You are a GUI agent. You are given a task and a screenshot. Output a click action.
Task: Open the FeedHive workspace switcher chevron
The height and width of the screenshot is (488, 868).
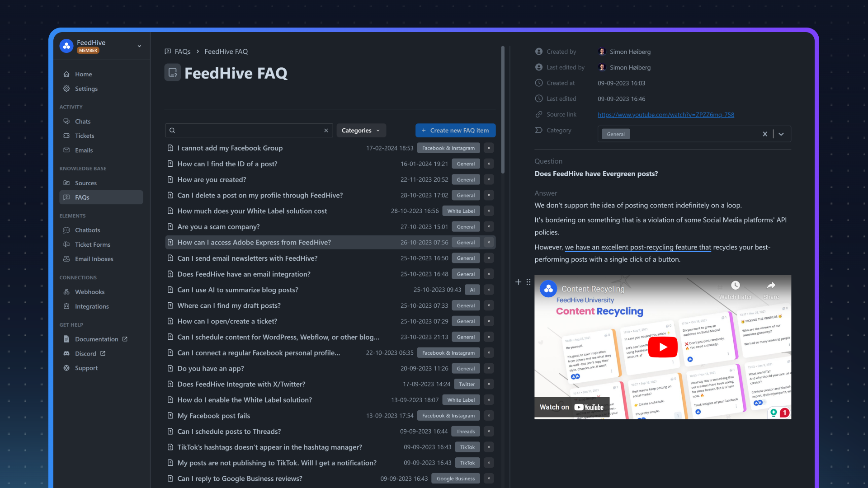pos(139,46)
